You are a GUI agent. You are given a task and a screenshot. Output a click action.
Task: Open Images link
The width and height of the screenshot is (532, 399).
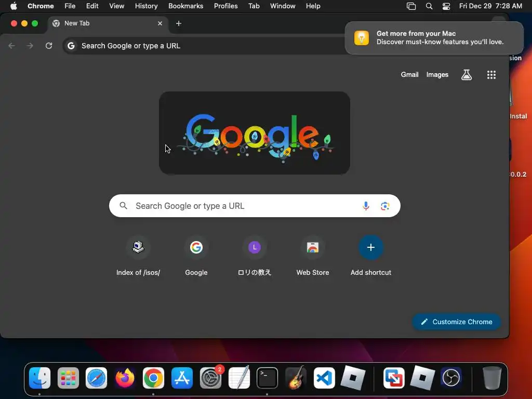tap(437, 75)
